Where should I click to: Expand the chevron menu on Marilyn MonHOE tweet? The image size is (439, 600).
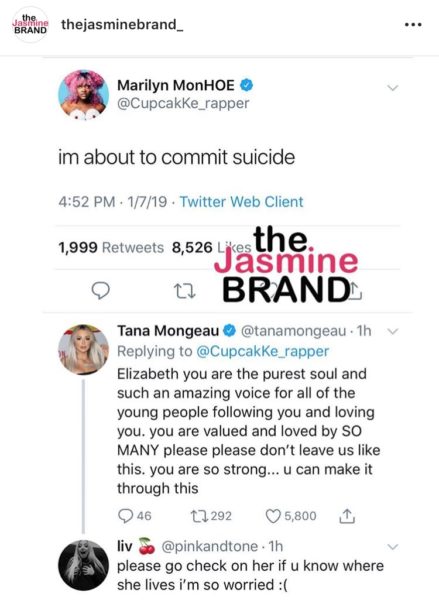pyautogui.click(x=393, y=88)
